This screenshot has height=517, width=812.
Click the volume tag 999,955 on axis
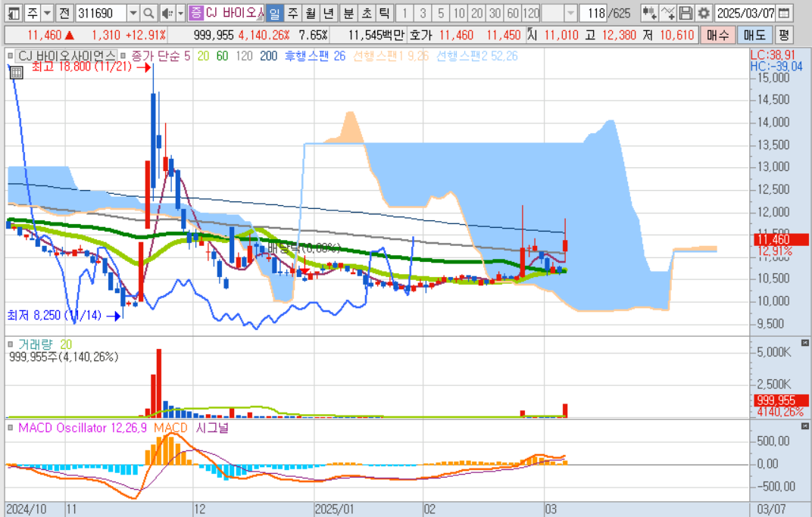pos(780,400)
